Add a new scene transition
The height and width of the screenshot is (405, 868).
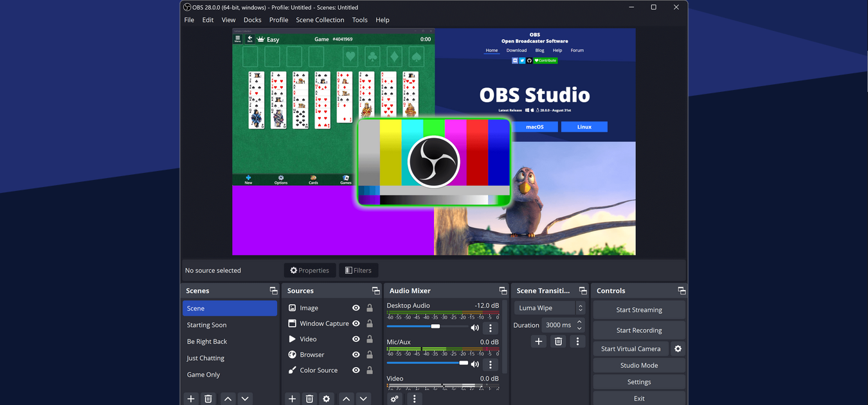click(539, 341)
